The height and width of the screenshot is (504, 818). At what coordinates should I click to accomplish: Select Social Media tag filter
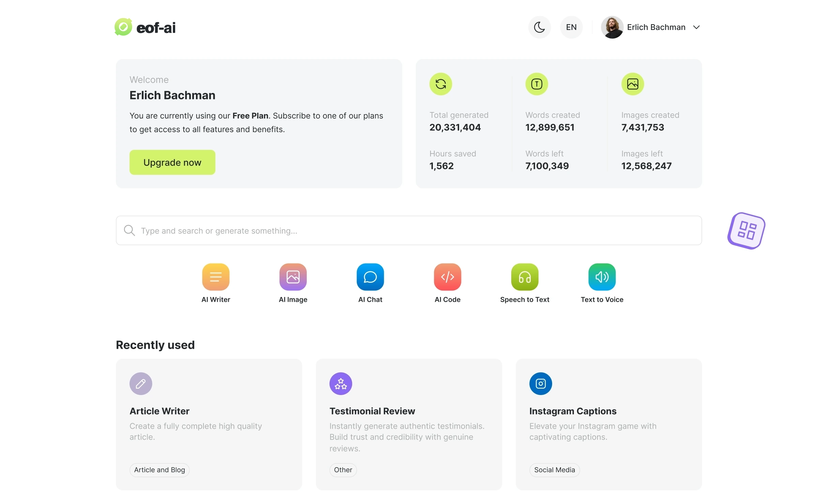click(x=554, y=470)
